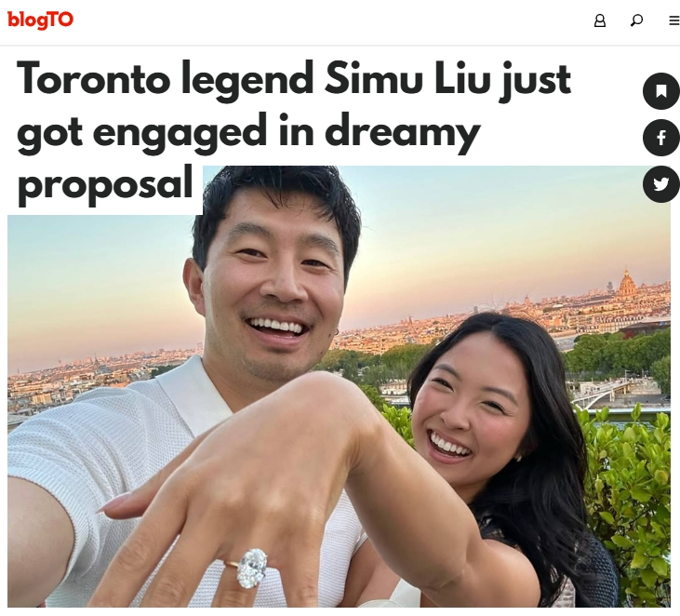
Task: Click the green hedge beside the woman
Action: tap(629, 499)
